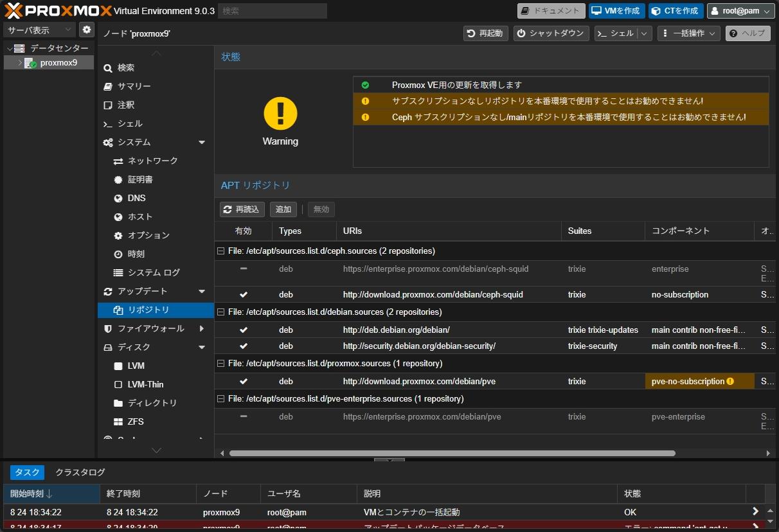Collapse ceph.sources file group
779x532 pixels.
[221, 251]
